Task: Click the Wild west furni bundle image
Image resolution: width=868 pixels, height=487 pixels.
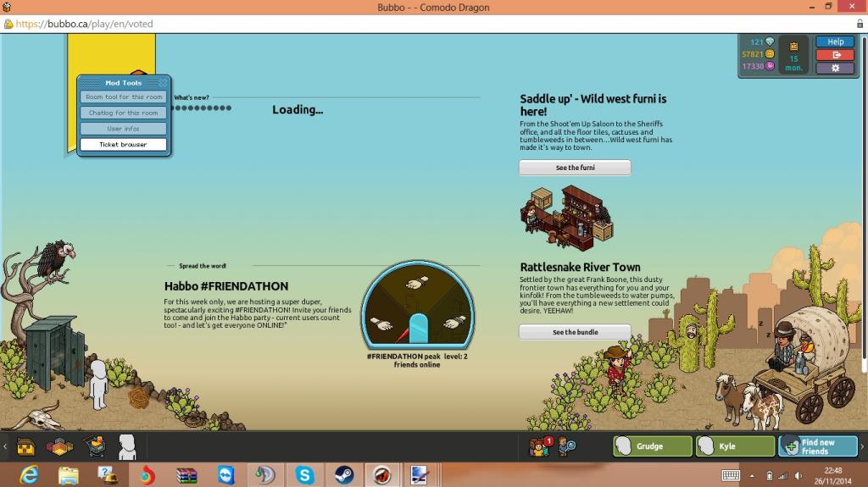Action: [567, 218]
